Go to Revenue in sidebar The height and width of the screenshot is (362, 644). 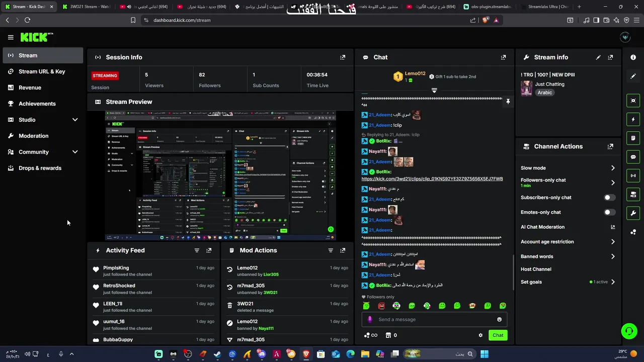(x=43, y=87)
